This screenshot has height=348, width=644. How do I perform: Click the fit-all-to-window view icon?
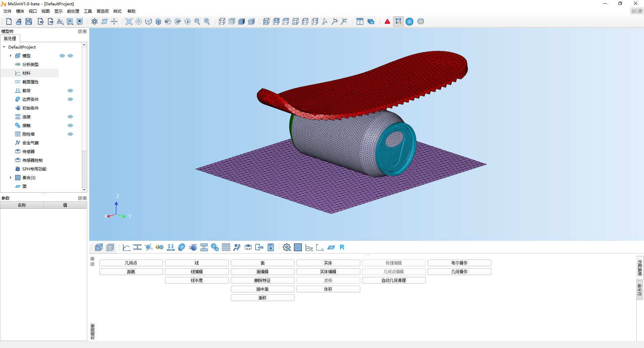[129, 21]
